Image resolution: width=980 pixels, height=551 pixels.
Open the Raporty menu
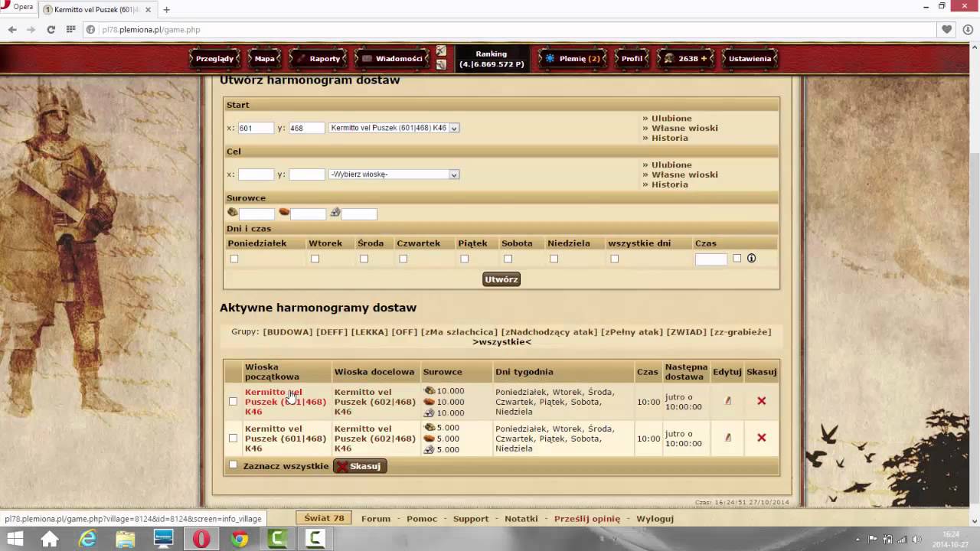[318, 58]
